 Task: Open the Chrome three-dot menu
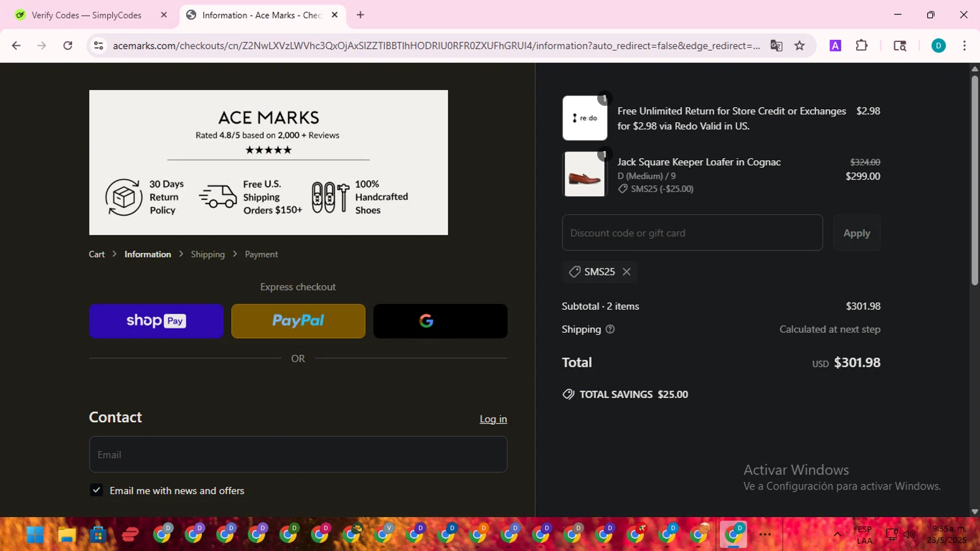(x=964, y=46)
